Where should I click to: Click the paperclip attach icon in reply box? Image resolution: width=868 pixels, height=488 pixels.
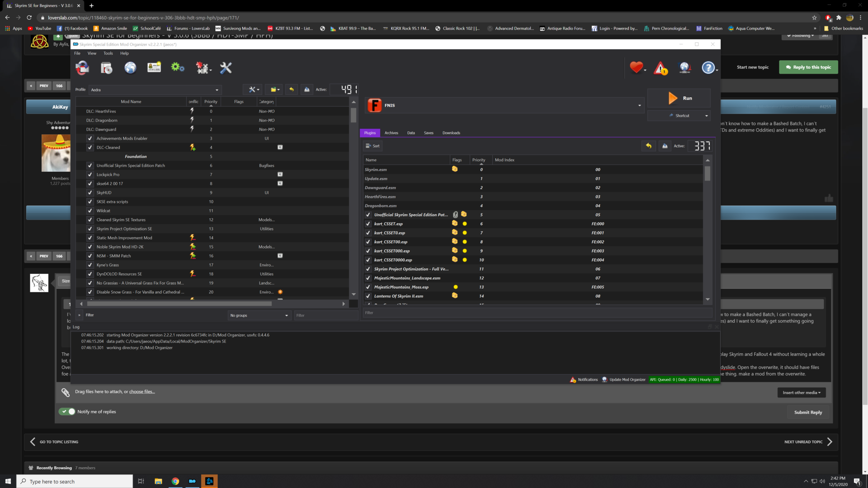click(66, 392)
